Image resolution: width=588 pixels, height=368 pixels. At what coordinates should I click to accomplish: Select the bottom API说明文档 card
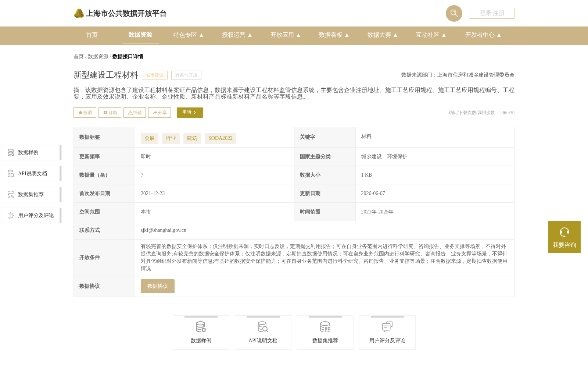pos(263,333)
